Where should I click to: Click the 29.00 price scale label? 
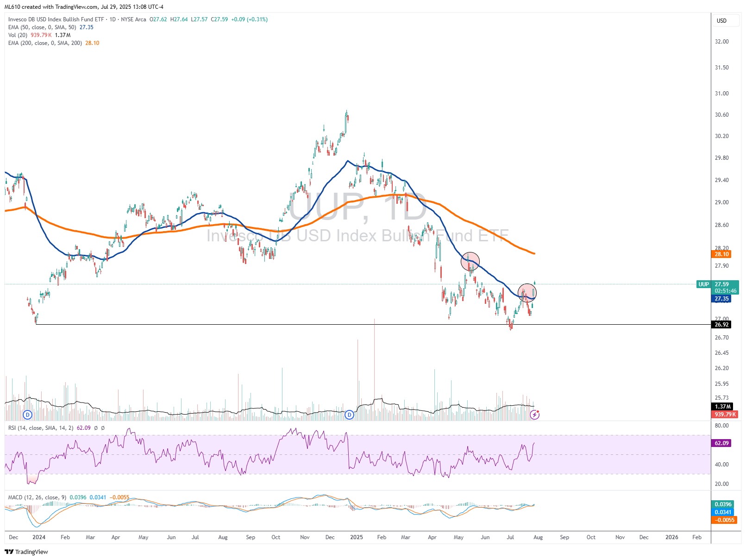tap(721, 202)
